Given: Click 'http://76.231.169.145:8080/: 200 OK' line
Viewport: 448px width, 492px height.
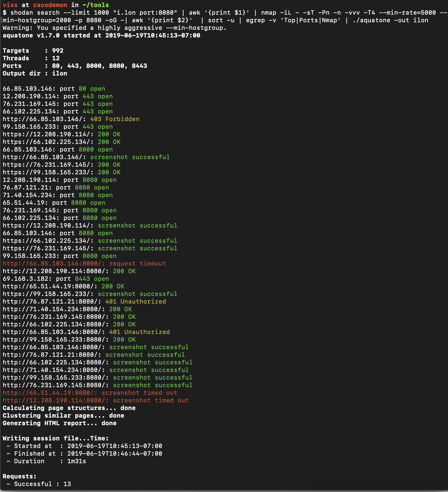Looking at the screenshot, I should coord(69,317).
